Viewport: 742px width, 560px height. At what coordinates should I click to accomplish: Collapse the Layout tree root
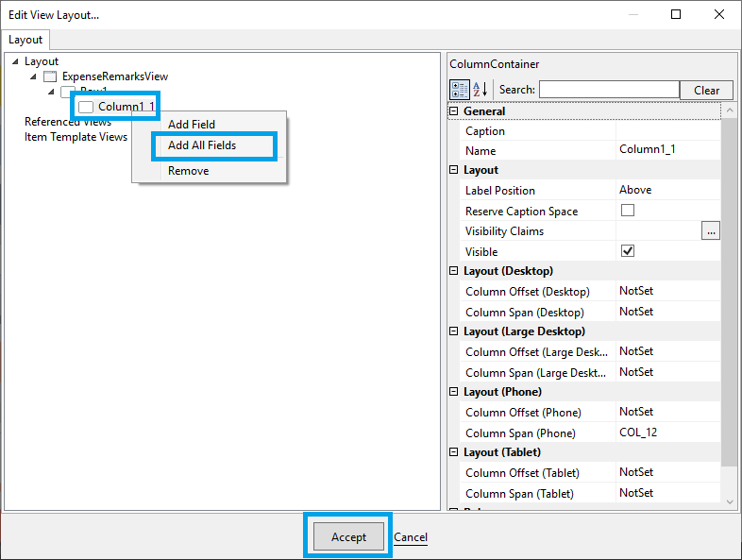[x=15, y=61]
